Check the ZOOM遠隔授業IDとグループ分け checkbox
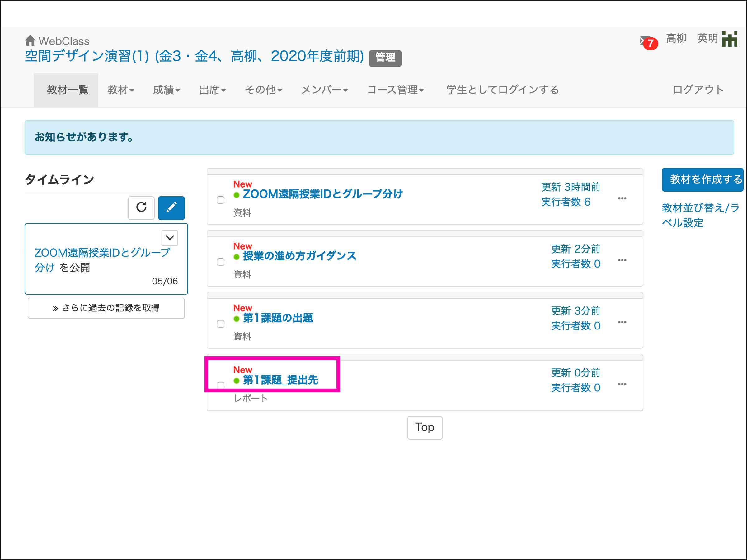Image resolution: width=747 pixels, height=560 pixels. click(220, 200)
